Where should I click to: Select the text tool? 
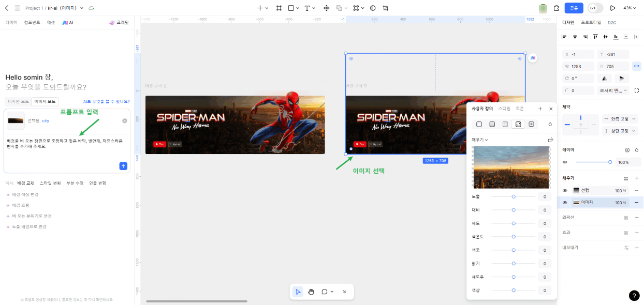pyautogui.click(x=307, y=8)
